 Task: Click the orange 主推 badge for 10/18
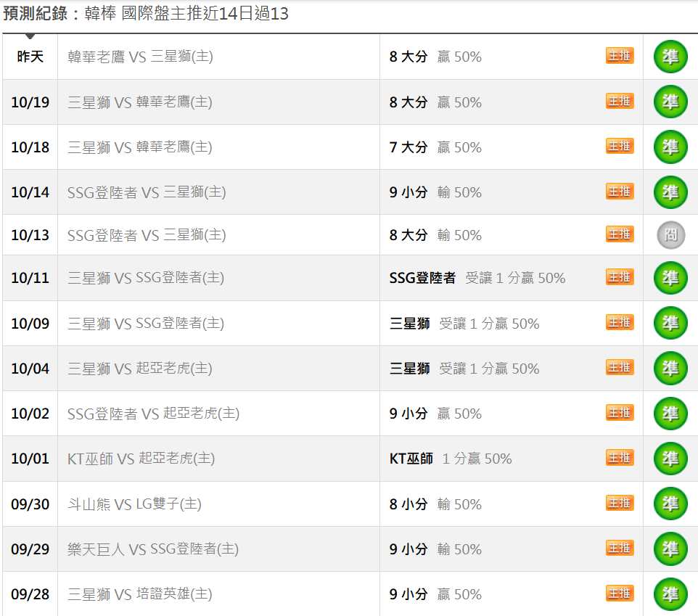[620, 147]
